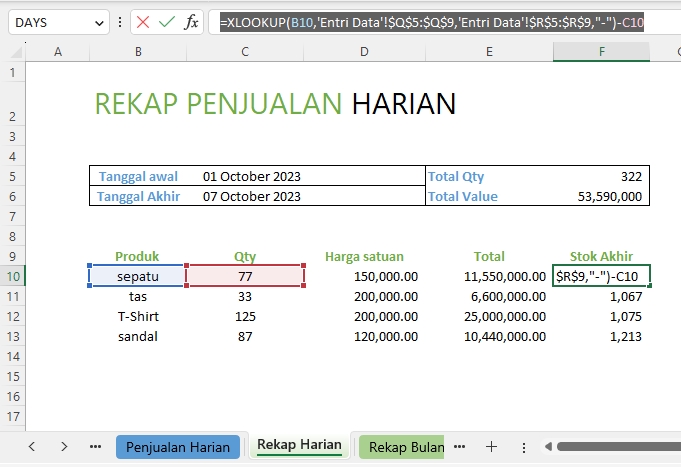Click the REKAP PENJUALAN HARIAN title
Viewport: 681px width, 467px height.
[x=275, y=104]
